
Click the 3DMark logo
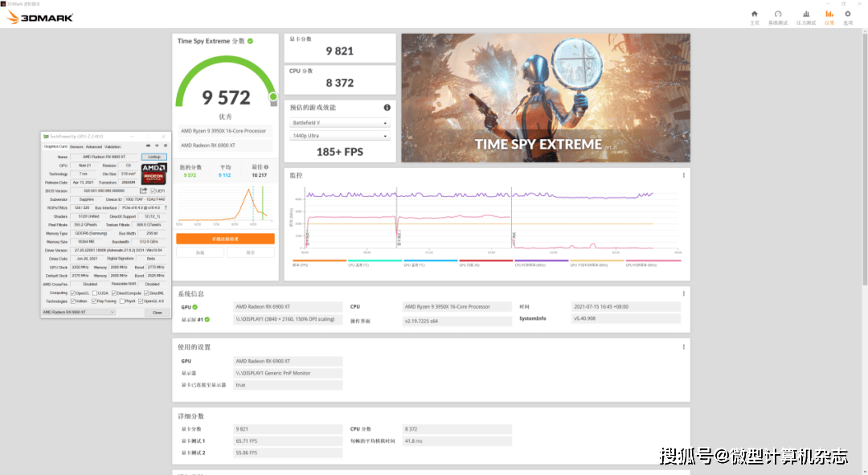click(39, 18)
